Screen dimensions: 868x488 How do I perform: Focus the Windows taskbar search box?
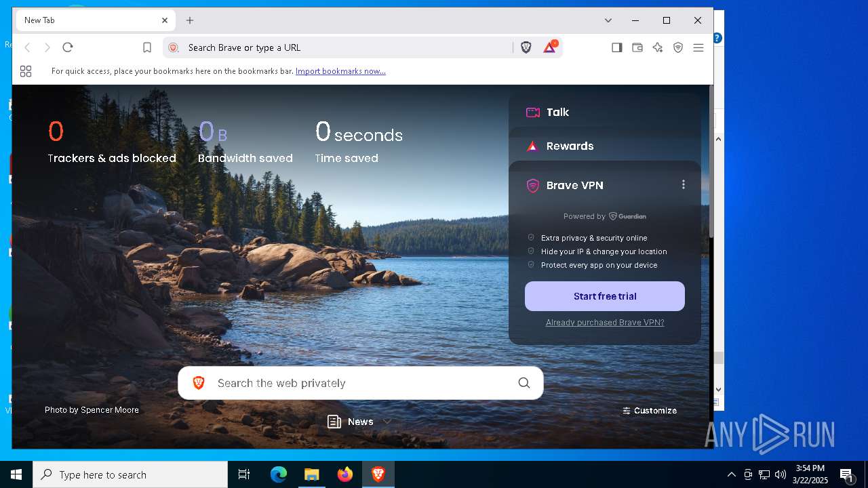pos(130,474)
